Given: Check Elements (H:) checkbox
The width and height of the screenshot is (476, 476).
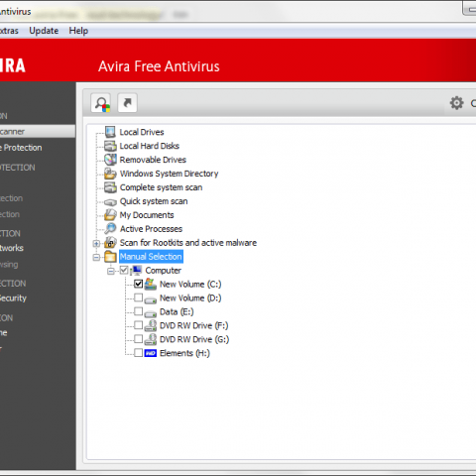Looking at the screenshot, I should pyautogui.click(x=138, y=353).
